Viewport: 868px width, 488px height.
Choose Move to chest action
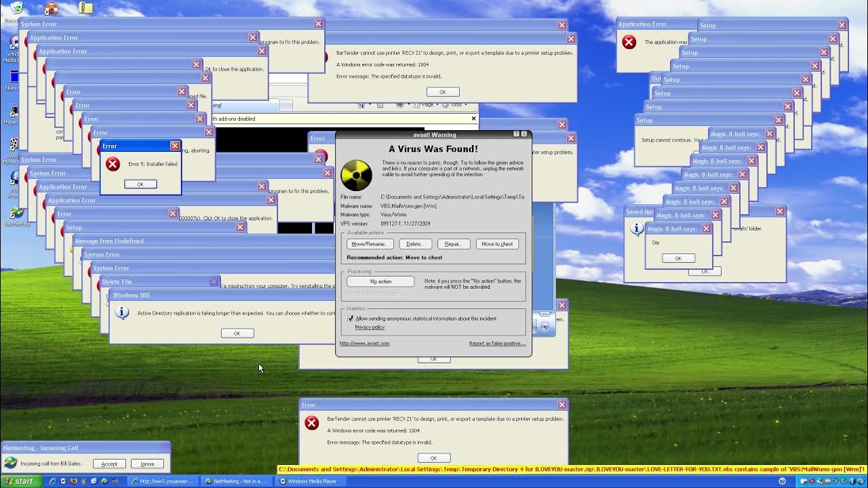pyautogui.click(x=497, y=244)
